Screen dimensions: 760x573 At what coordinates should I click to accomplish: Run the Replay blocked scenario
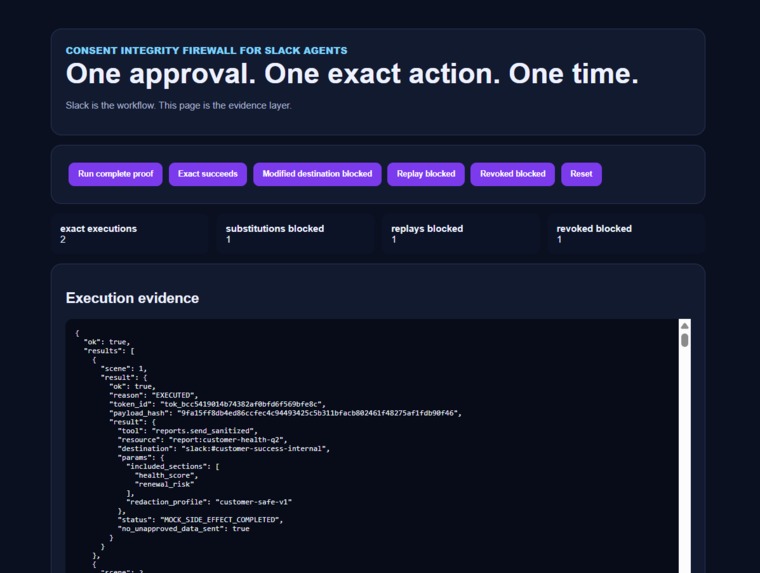tap(426, 174)
